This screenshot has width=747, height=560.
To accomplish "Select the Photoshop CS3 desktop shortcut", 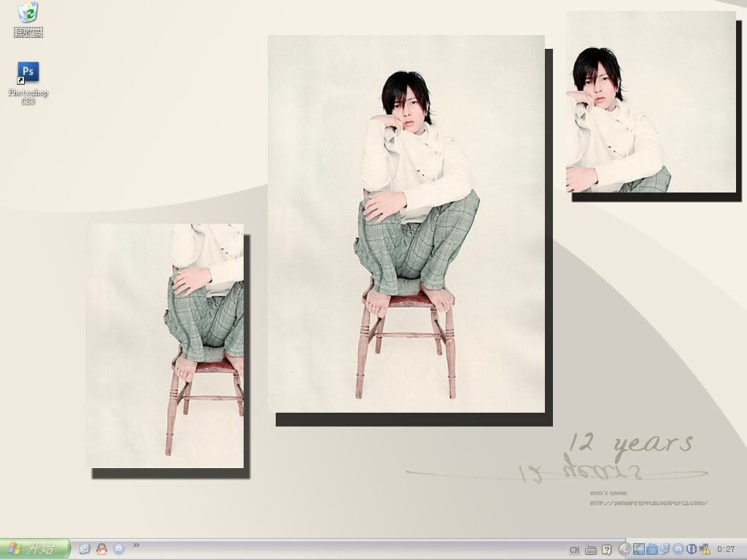I will pos(28,72).
